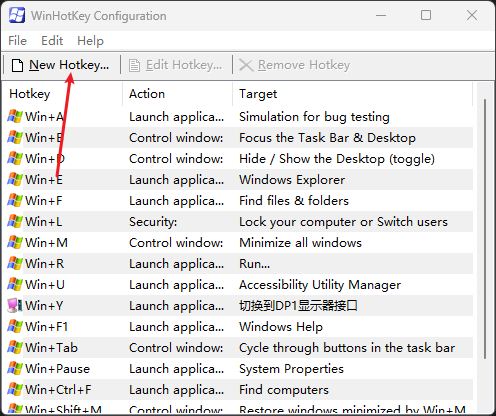The width and height of the screenshot is (496, 416).
Task: Click the monitor icon beside Win+Y
Action: 15,306
